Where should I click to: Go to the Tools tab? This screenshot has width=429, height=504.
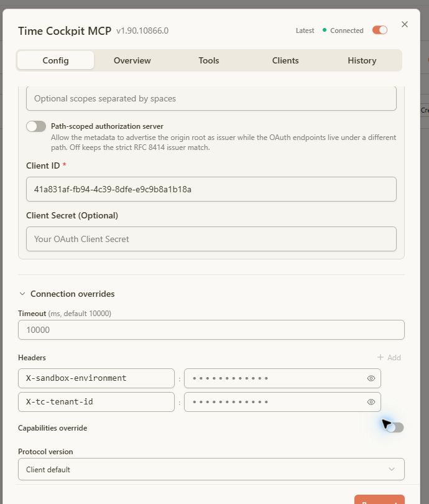tap(209, 60)
